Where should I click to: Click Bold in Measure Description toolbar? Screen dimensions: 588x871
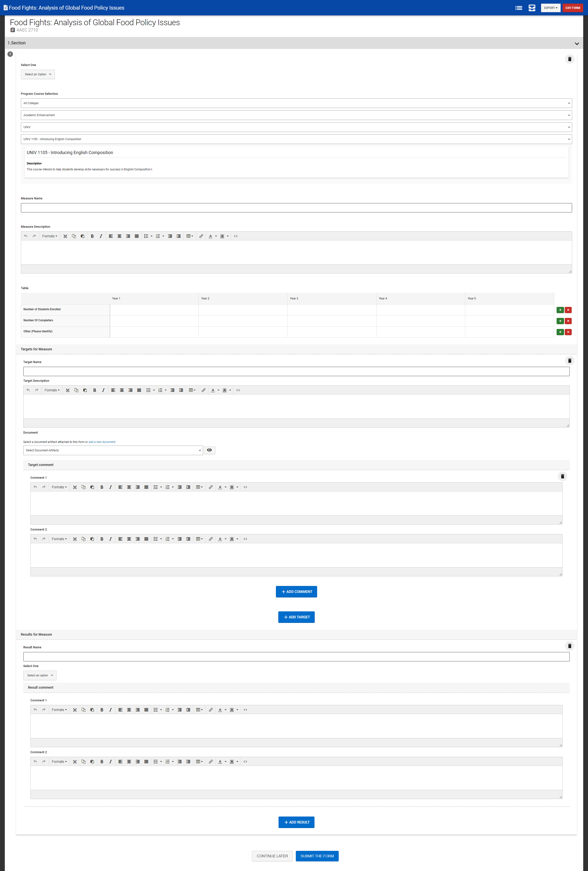click(x=92, y=236)
